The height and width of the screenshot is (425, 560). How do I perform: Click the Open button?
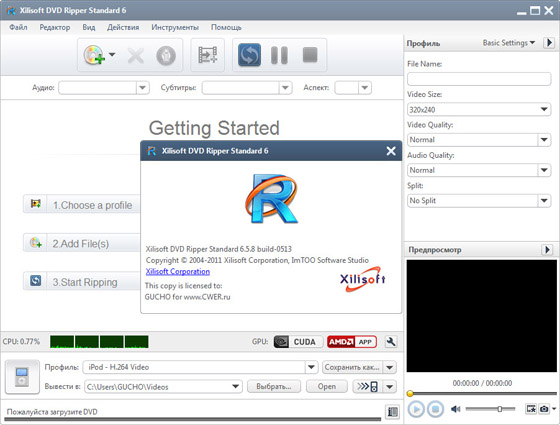pyautogui.click(x=327, y=386)
